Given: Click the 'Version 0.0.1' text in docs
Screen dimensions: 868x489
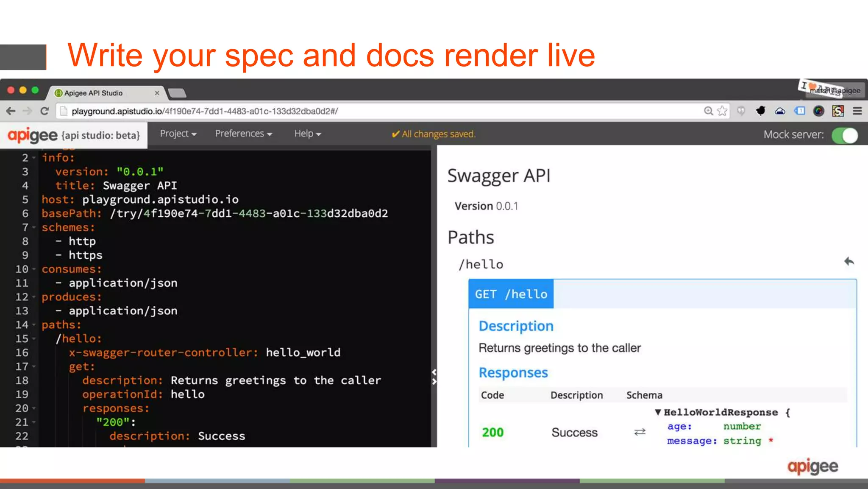Looking at the screenshot, I should coord(486,206).
